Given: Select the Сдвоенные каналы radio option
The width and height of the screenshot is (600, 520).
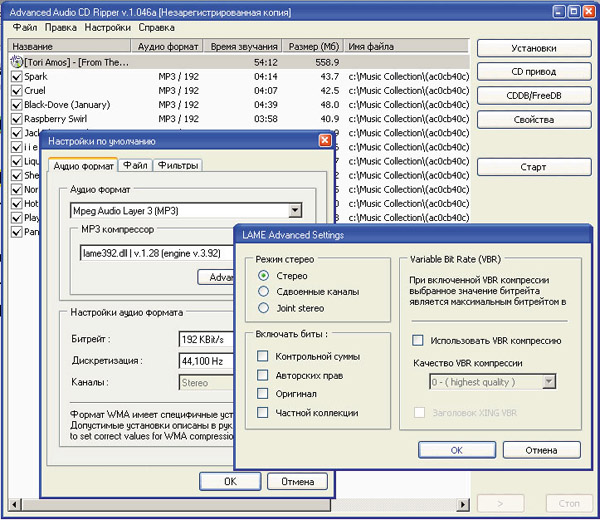Looking at the screenshot, I should click(x=263, y=292).
